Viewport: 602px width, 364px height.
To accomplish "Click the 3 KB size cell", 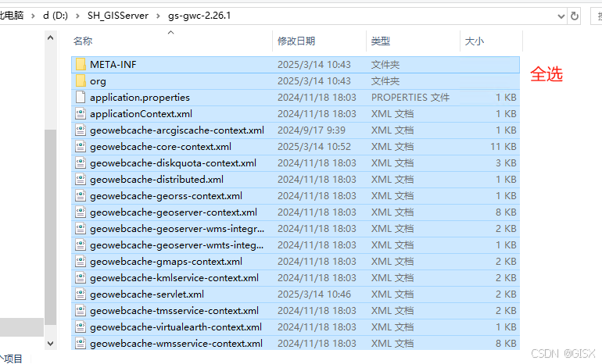I will [506, 163].
